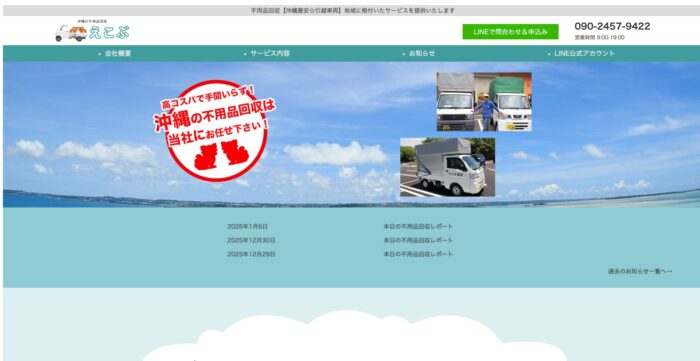Click the えこぷ truck logo
Viewport: 700px width, 361px height.
pyautogui.click(x=92, y=31)
